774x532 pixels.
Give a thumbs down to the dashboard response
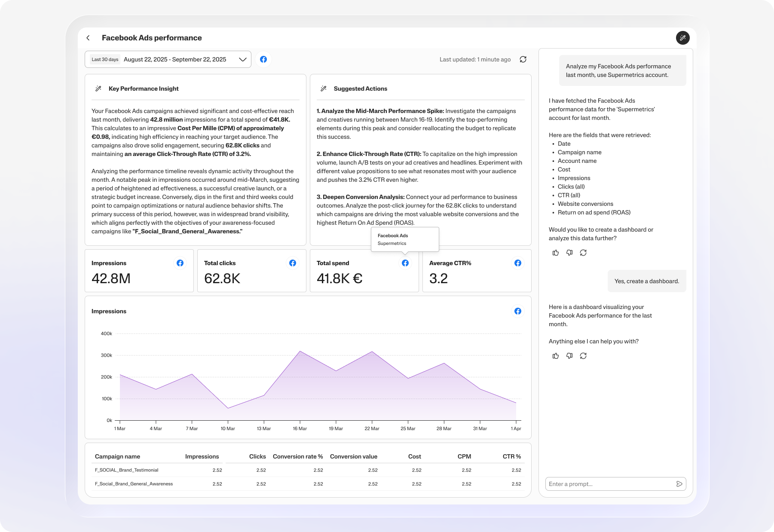click(569, 356)
